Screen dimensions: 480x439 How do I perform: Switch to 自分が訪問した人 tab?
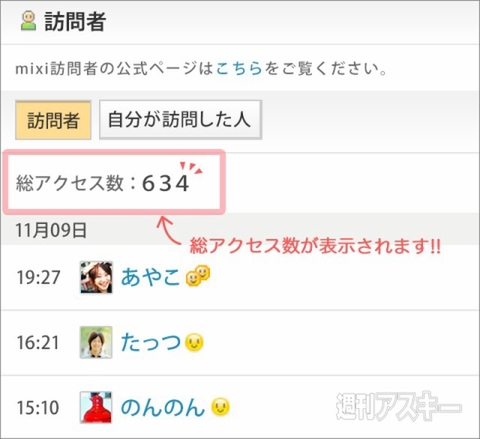[180, 120]
